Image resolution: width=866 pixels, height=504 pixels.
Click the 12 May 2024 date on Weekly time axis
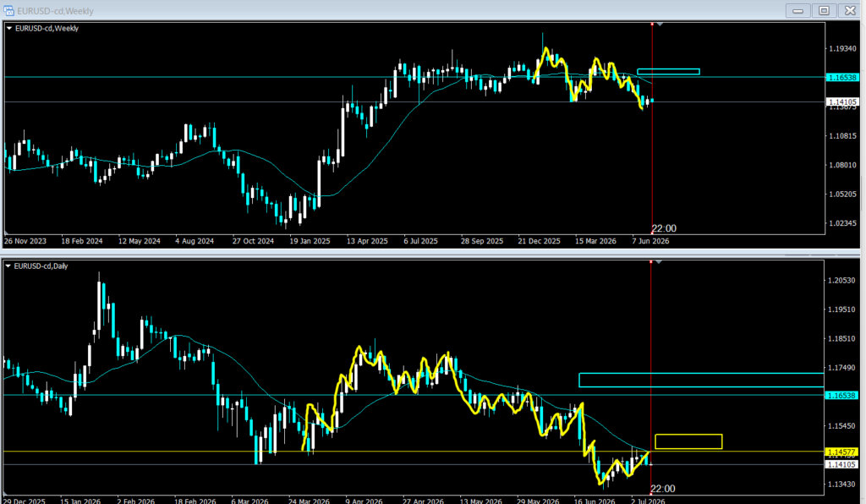[140, 241]
